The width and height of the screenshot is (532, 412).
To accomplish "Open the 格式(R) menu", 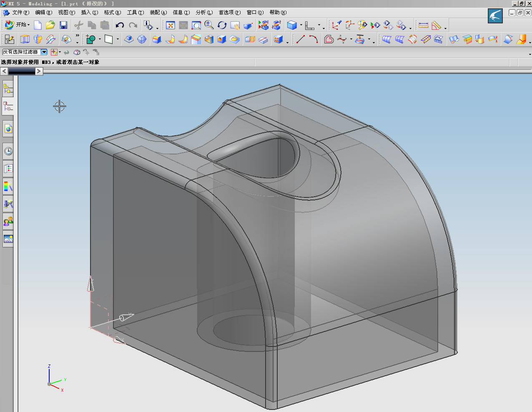I will click(113, 13).
